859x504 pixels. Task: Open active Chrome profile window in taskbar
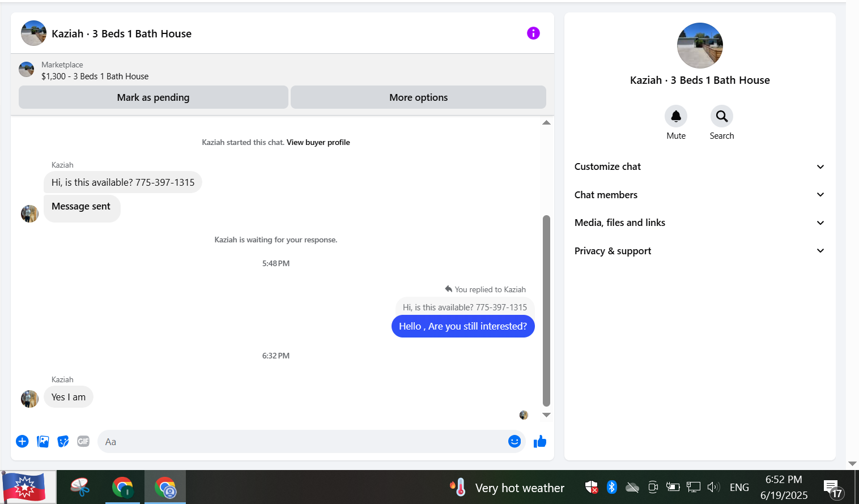pyautogui.click(x=165, y=487)
